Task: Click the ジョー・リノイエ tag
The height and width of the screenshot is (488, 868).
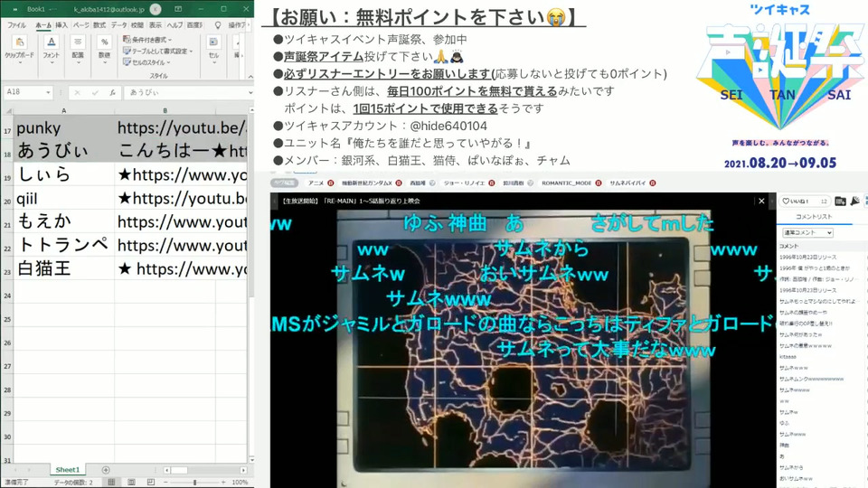Action: [464, 183]
